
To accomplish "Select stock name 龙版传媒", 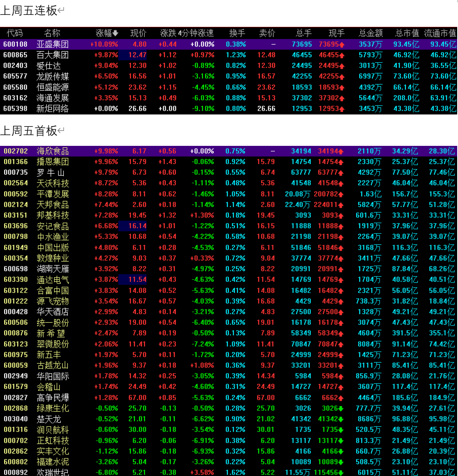I will (x=52, y=76).
